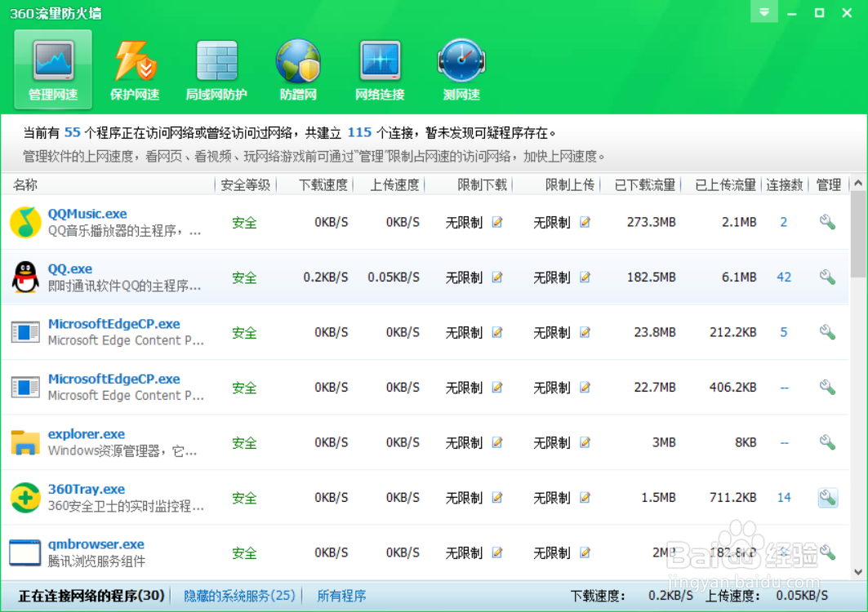Edit download limit for second MicrosoftEdgeCP.exe row
This screenshot has width=868, height=612.
(x=497, y=388)
